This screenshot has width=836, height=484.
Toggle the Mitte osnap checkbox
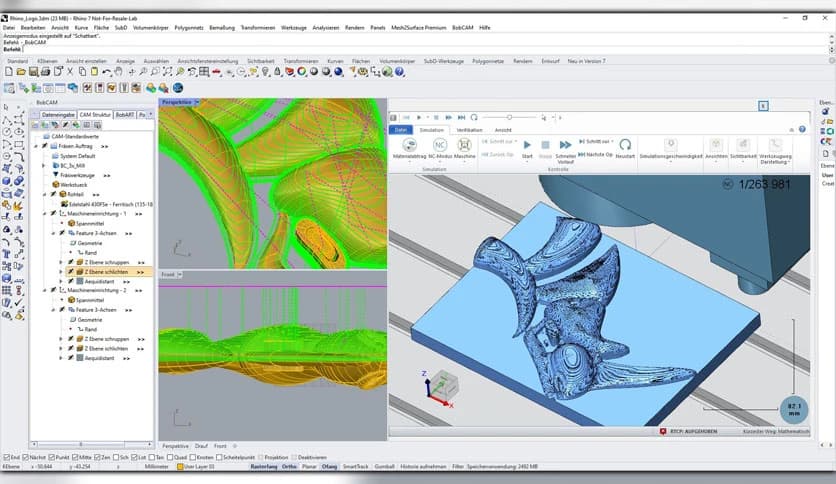click(75, 457)
